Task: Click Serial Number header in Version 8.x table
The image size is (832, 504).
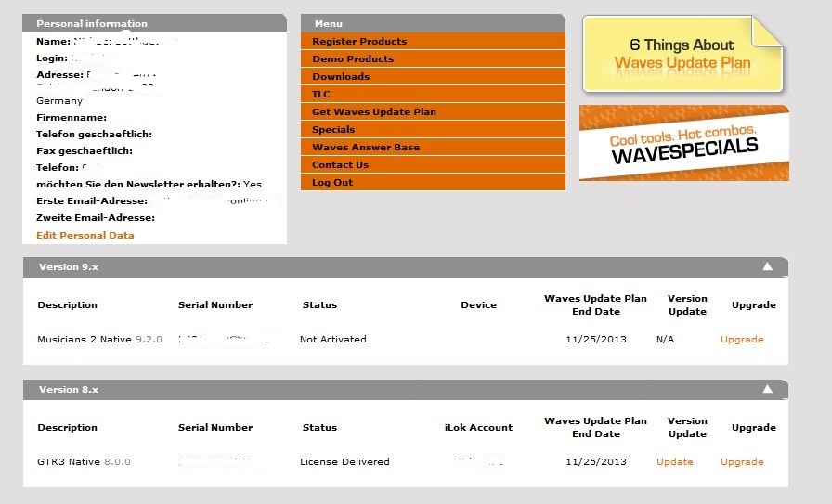Action: (x=215, y=428)
